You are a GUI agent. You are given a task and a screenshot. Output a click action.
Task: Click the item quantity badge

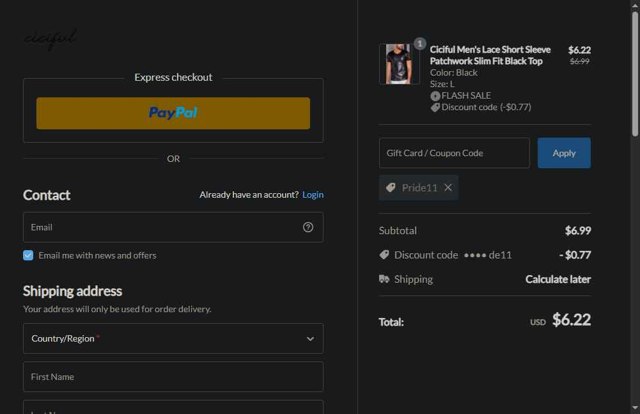(420, 43)
